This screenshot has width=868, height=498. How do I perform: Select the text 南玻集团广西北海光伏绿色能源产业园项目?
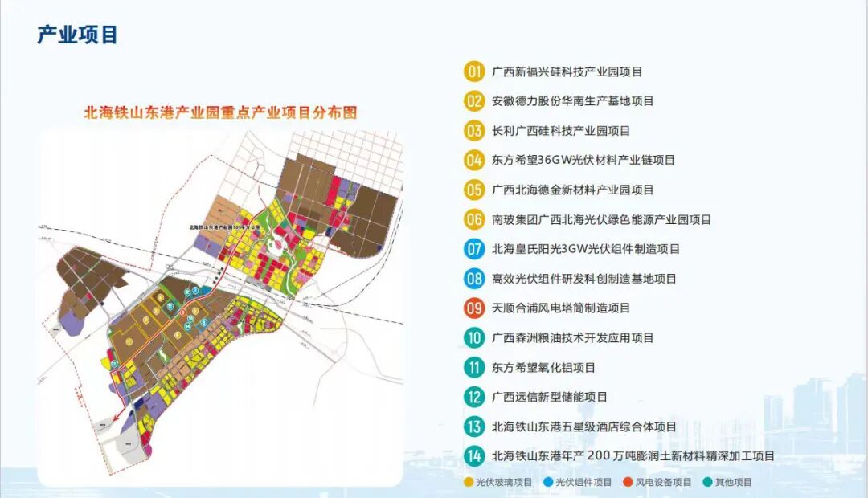[x=601, y=219]
